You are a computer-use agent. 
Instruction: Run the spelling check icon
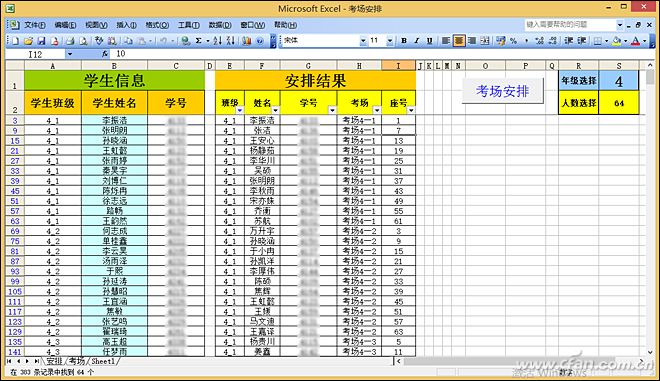click(99, 41)
